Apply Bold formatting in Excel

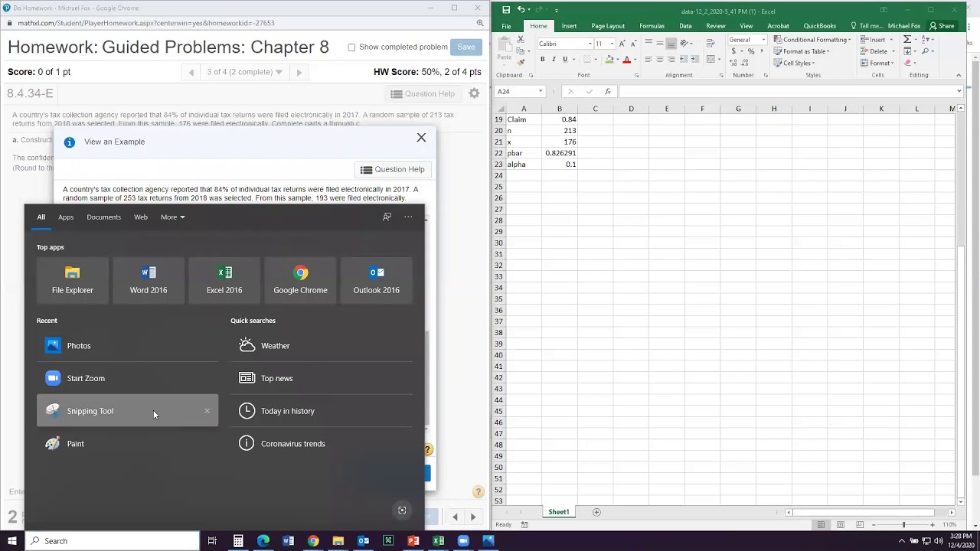[543, 60]
